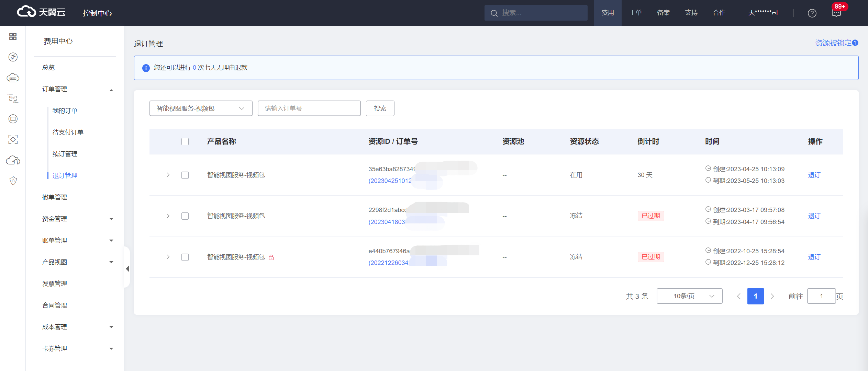Click the blue help icon beside 资源被锁定

tap(855, 43)
